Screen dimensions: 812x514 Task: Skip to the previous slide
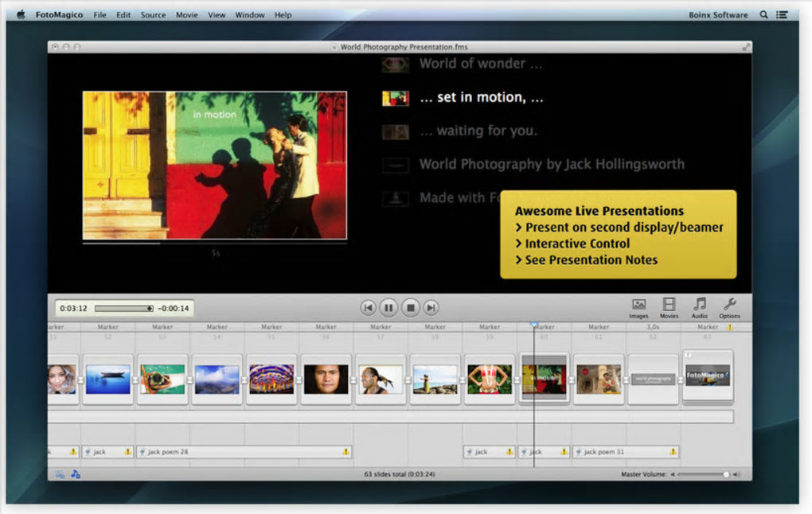pos(368,307)
